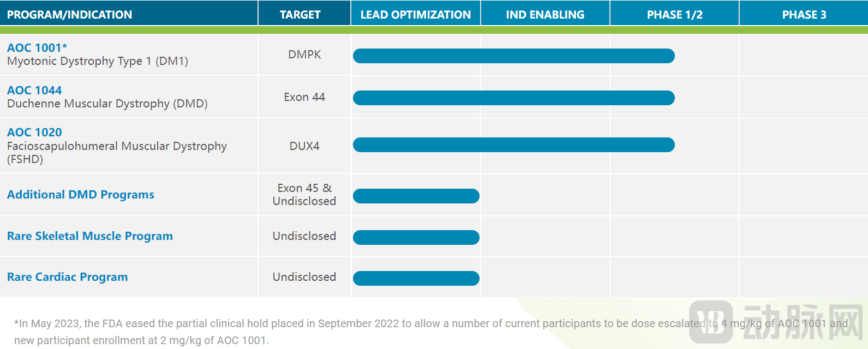868x349 pixels.
Task: Open Rare Skeletal Muscle Program link
Action: [90, 236]
